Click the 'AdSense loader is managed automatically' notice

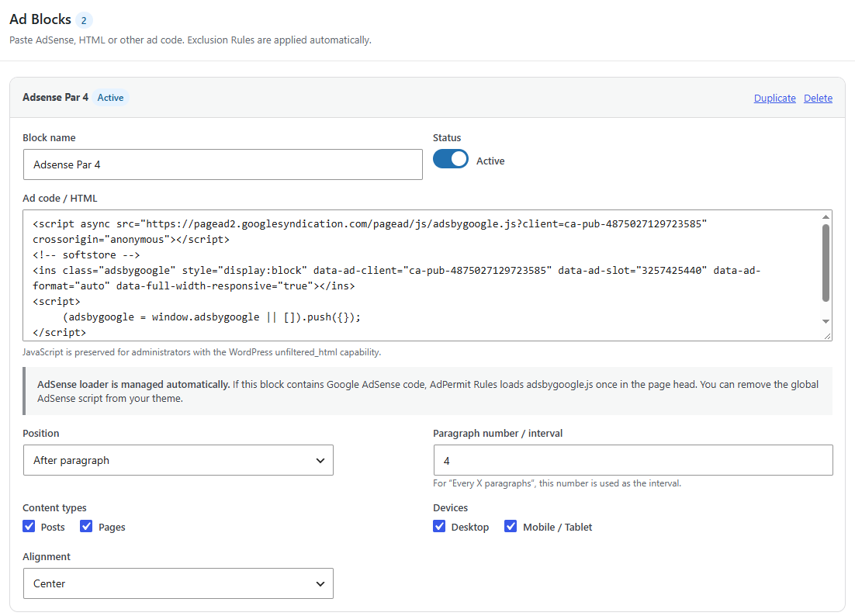pyautogui.click(x=427, y=391)
